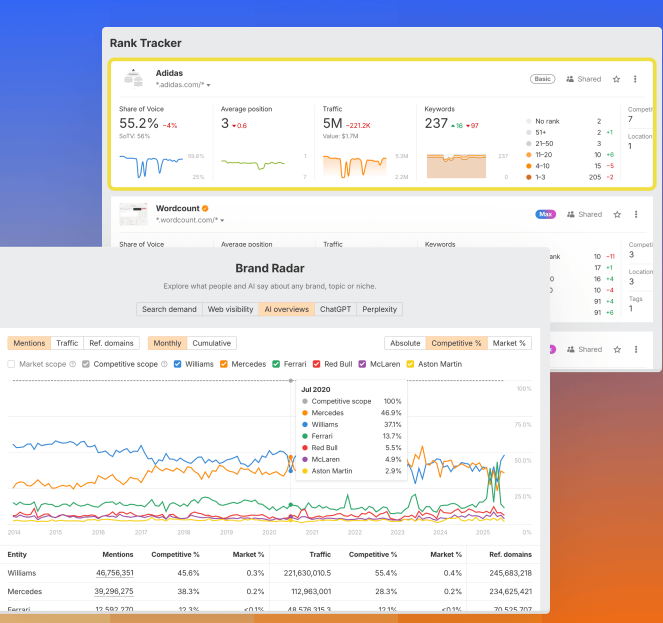
Task: Uncheck the Williams series checkbox
Action: coord(177,364)
